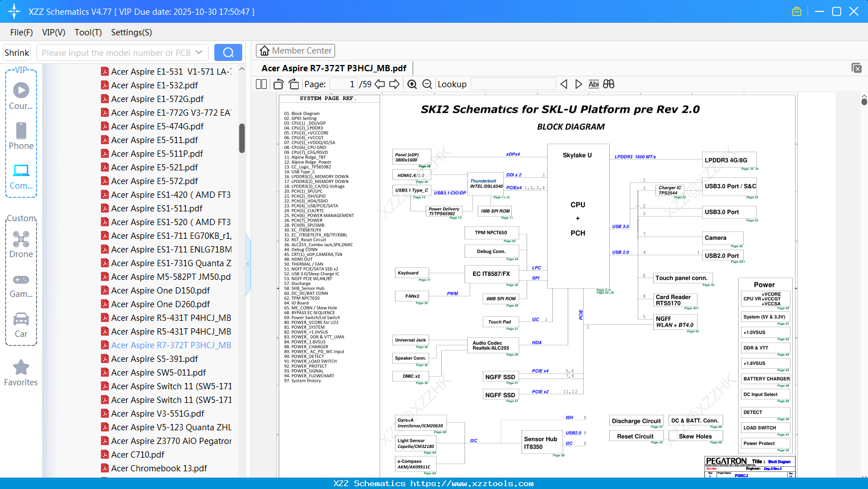Screen dimensions: 868x489
Task: Go to the next page arrow
Action: coord(394,84)
